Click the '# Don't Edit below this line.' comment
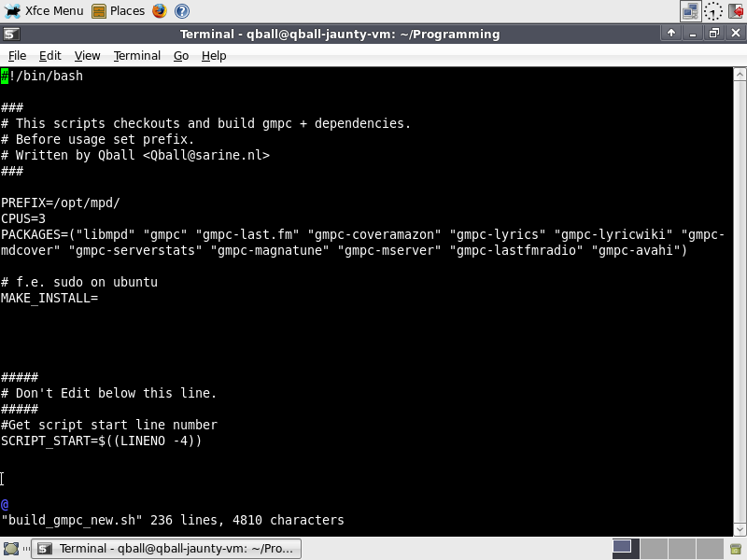Viewport: 747px width, 560px height. [x=108, y=393]
